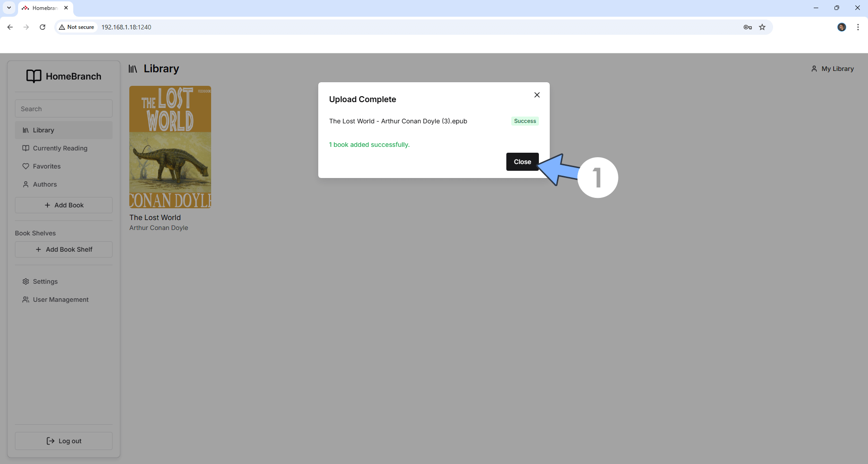Focus the Search input field
Screen dimensions: 868x464
click(64, 109)
